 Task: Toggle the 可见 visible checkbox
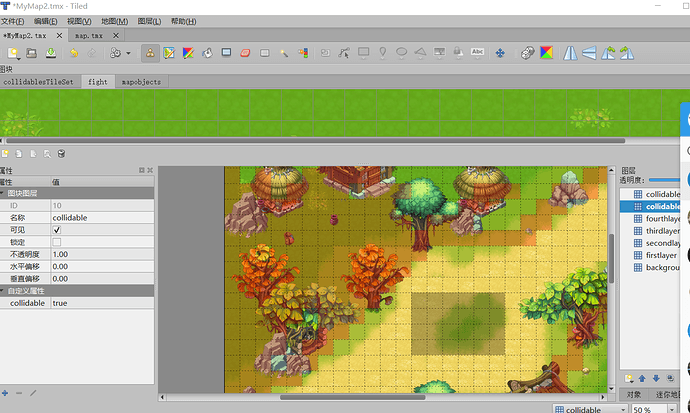coord(57,230)
